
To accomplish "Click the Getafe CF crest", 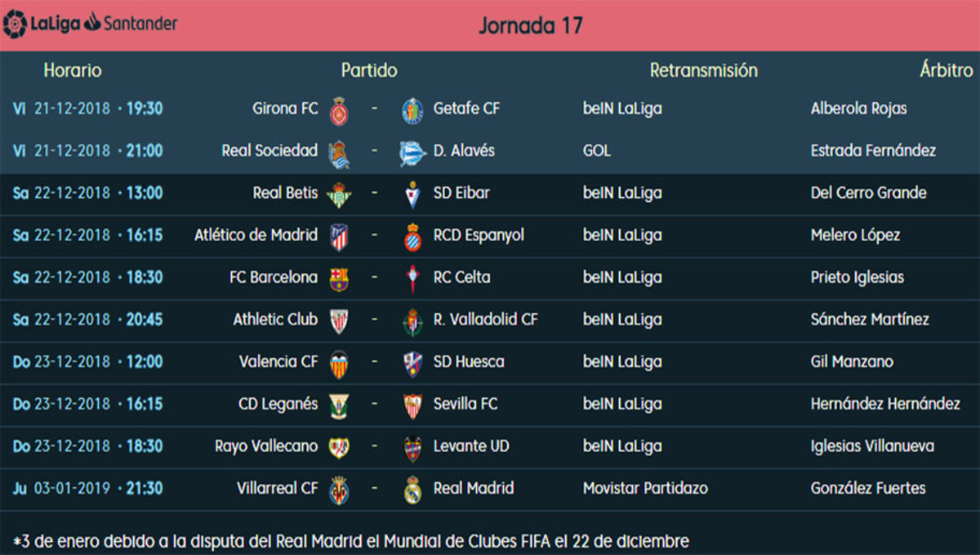I will coord(413,110).
